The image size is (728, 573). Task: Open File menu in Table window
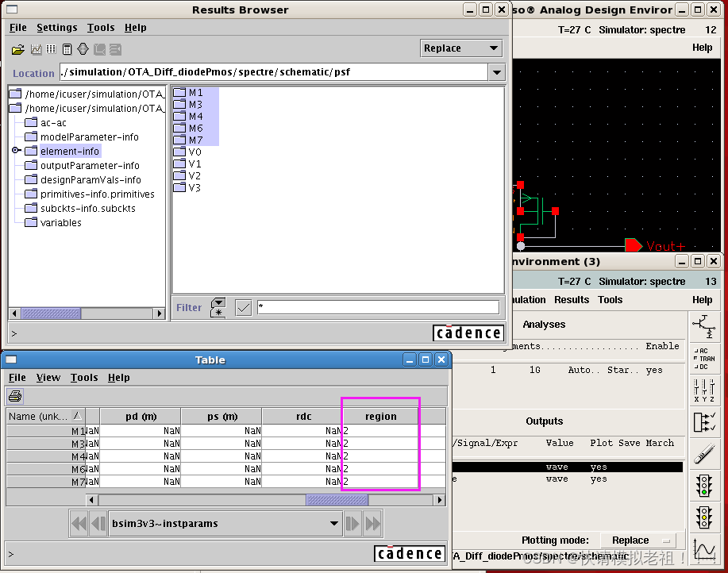17,378
